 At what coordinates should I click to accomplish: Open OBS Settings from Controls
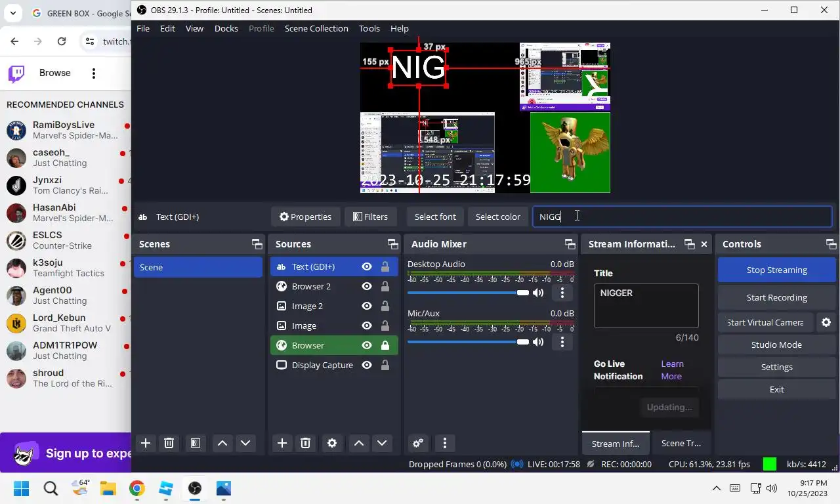(x=777, y=367)
